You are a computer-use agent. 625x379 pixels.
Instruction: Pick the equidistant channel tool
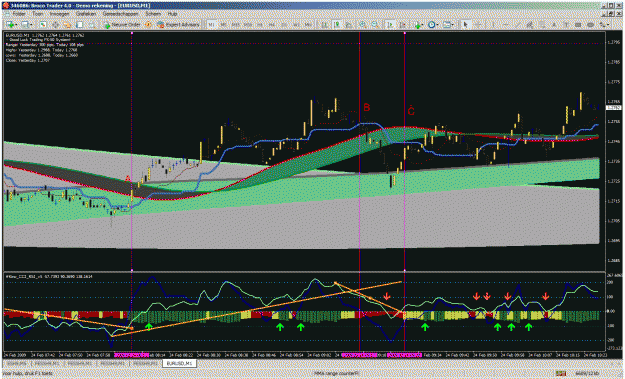(530, 25)
